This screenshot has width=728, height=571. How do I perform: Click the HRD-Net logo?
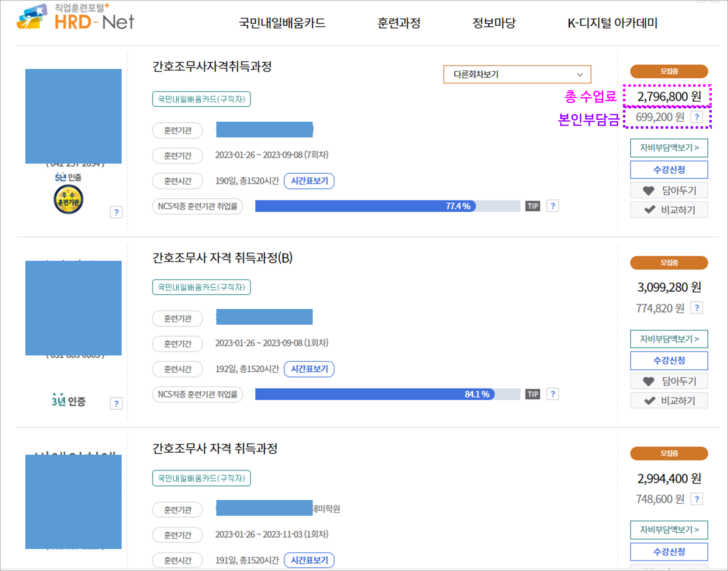pyautogui.click(x=75, y=20)
